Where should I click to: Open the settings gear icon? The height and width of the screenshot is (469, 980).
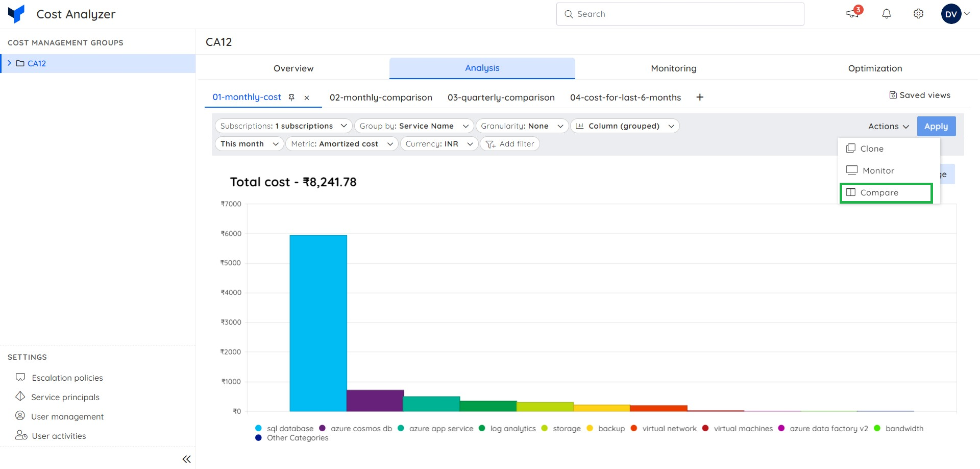tap(918, 14)
